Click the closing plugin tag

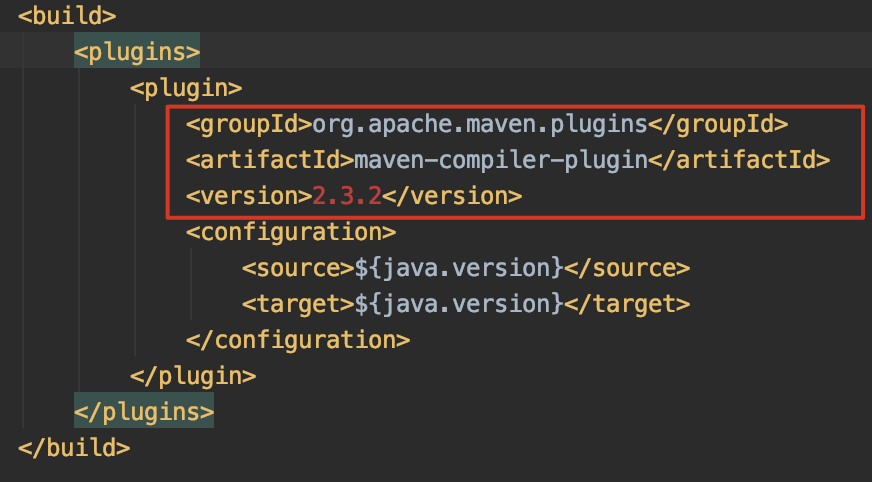click(193, 376)
